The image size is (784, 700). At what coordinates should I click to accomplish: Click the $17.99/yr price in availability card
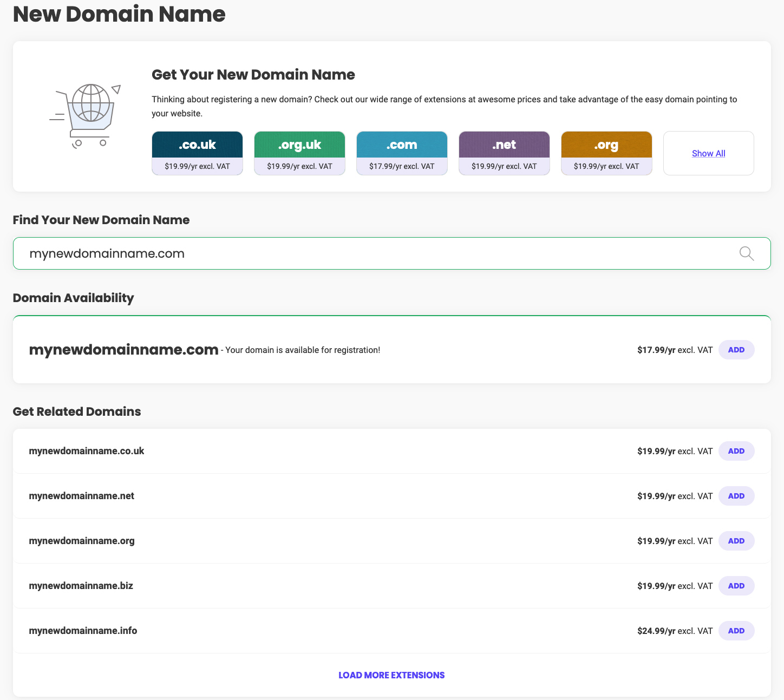[x=656, y=350]
